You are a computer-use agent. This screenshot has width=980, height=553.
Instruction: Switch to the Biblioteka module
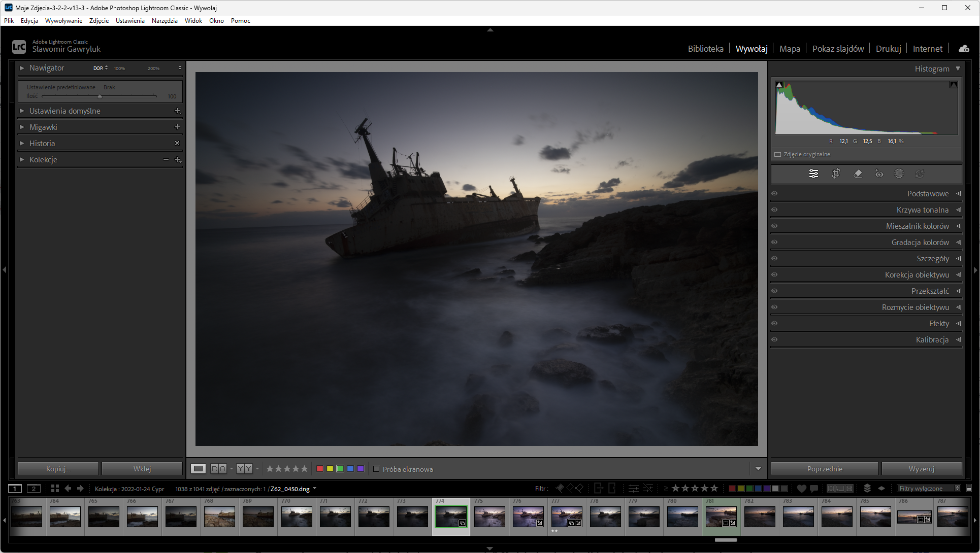pyautogui.click(x=705, y=49)
